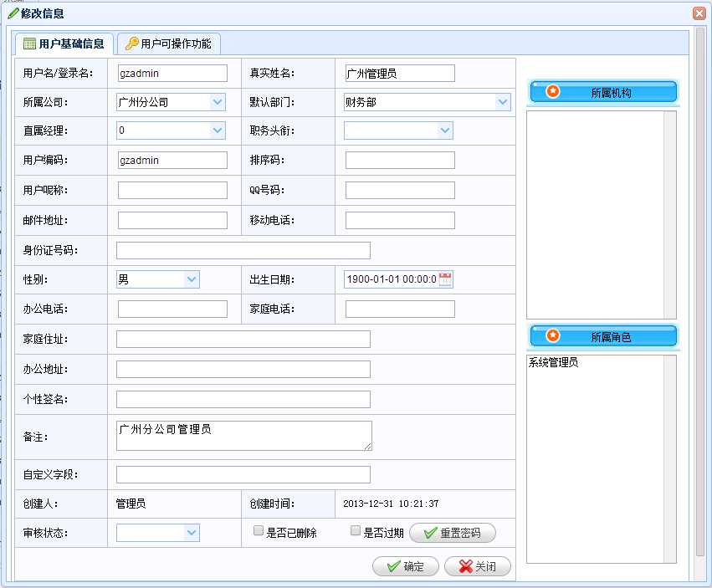
Task: Click the 邮件地址 input field
Action: coord(172,221)
